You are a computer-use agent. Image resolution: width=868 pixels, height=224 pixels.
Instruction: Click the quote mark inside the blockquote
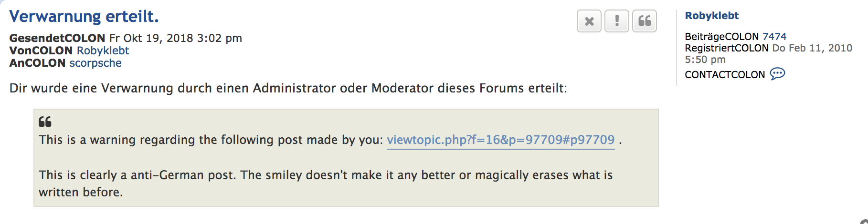45,122
